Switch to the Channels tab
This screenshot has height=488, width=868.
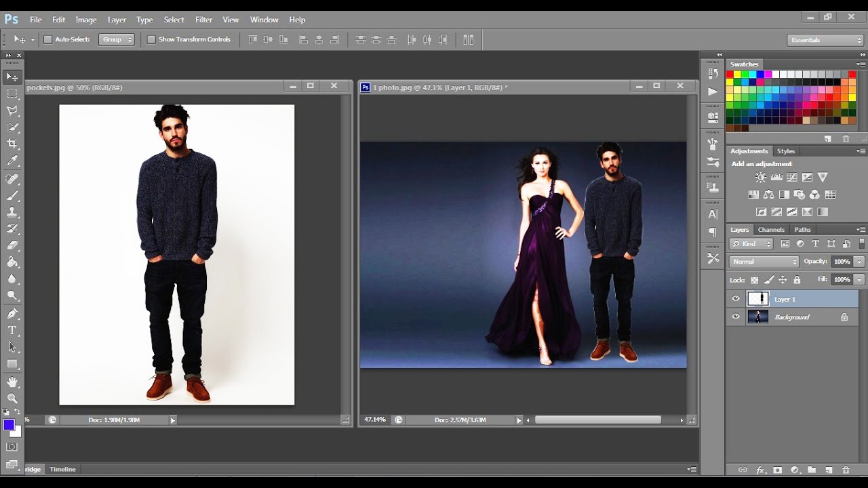[x=771, y=230]
